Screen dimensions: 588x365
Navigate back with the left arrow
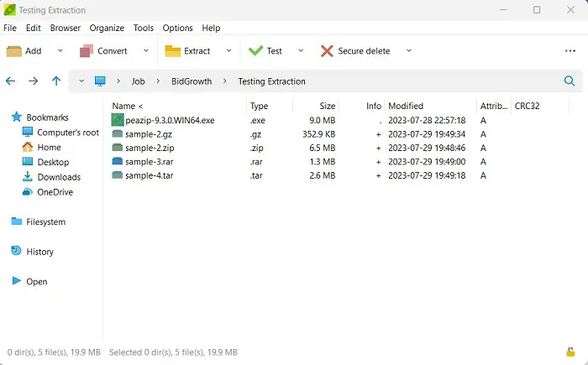[x=10, y=81]
